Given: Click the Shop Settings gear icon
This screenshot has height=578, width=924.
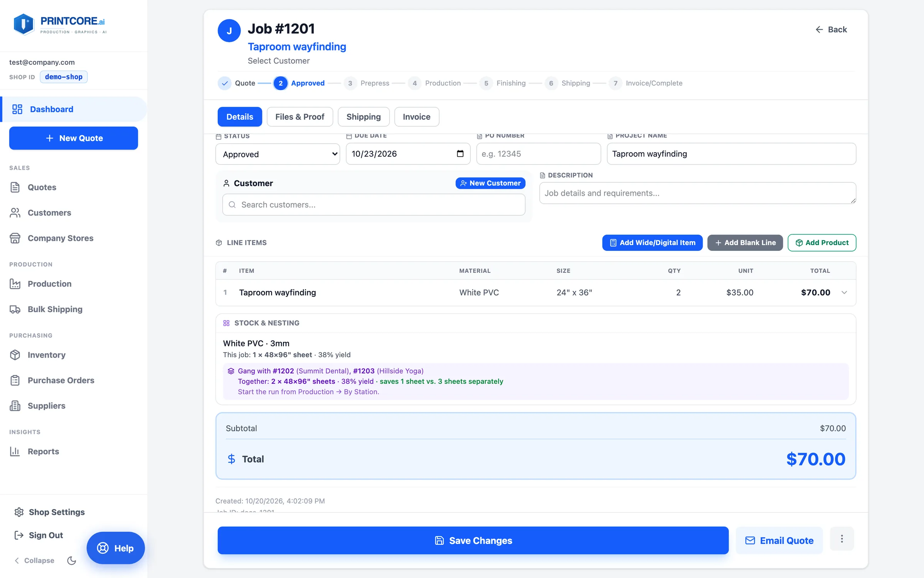Looking at the screenshot, I should 19,512.
